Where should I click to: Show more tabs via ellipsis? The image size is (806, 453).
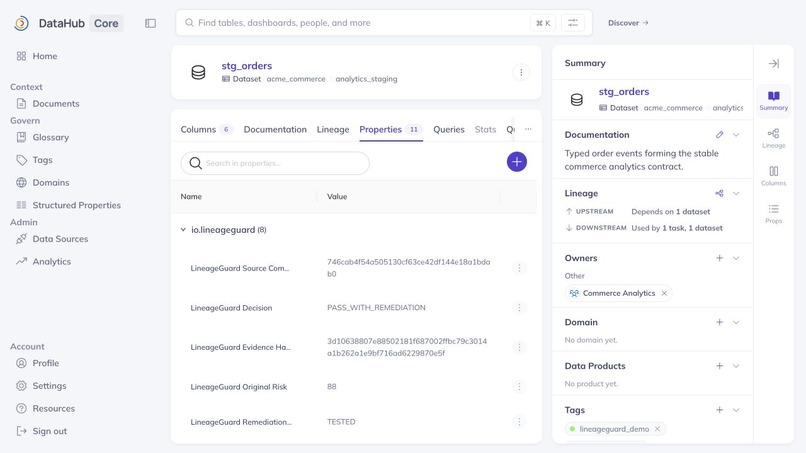pyautogui.click(x=528, y=129)
